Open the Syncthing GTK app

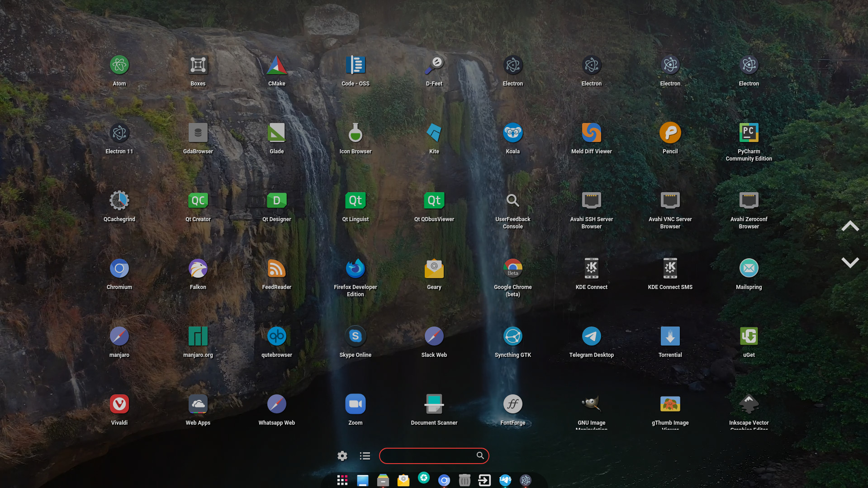512,337
